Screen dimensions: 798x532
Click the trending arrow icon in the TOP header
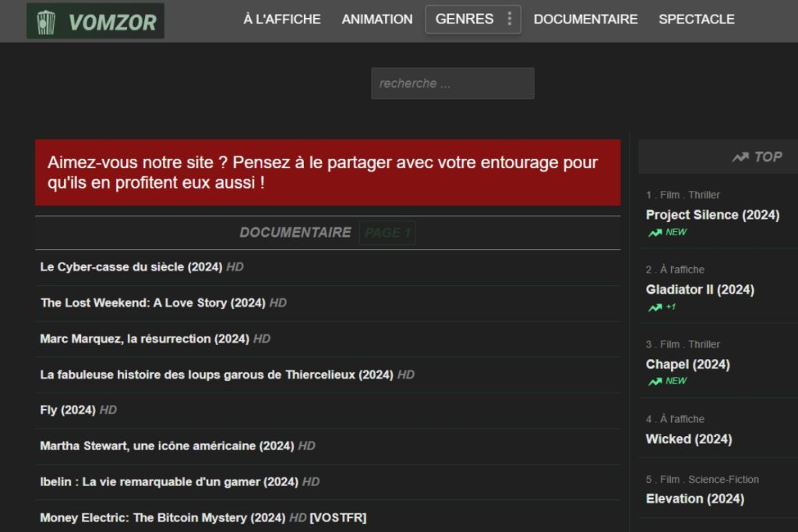739,156
